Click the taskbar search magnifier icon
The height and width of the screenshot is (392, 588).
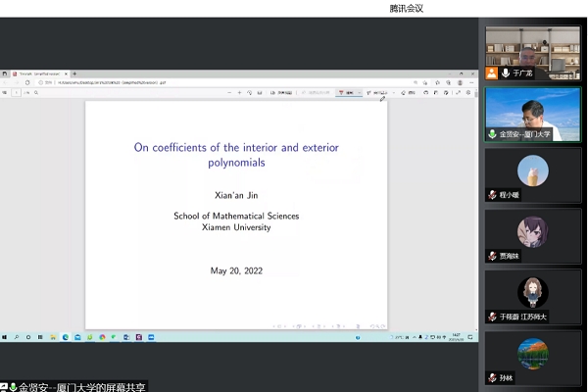click(x=18, y=337)
